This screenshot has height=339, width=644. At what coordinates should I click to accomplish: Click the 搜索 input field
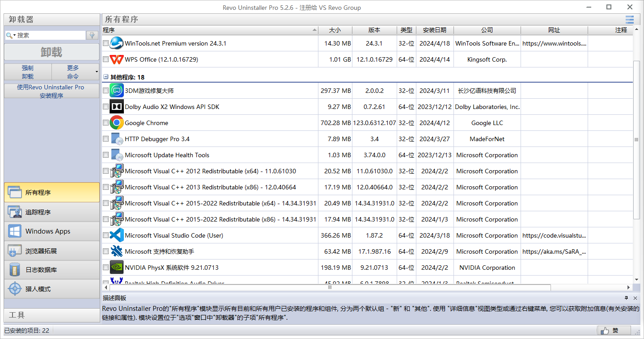(x=51, y=35)
